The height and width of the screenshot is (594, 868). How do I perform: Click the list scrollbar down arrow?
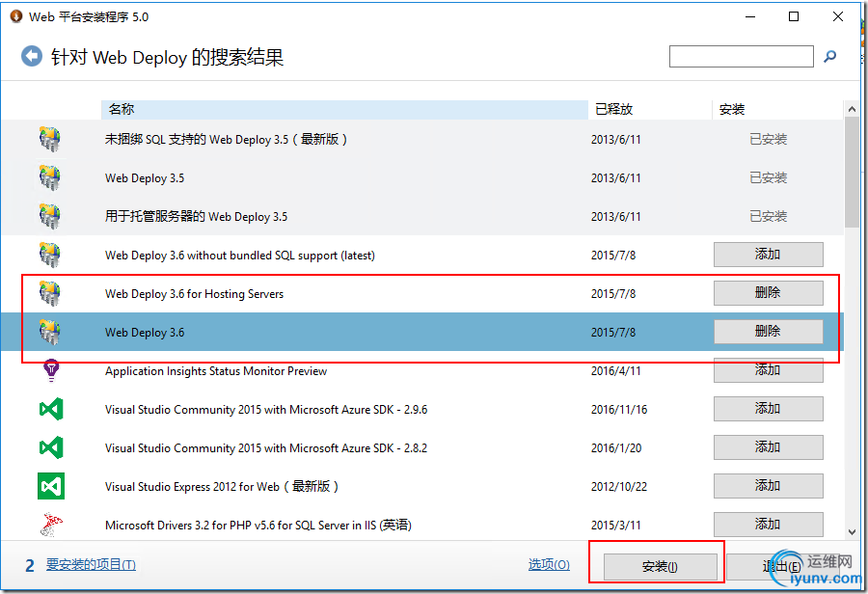852,532
